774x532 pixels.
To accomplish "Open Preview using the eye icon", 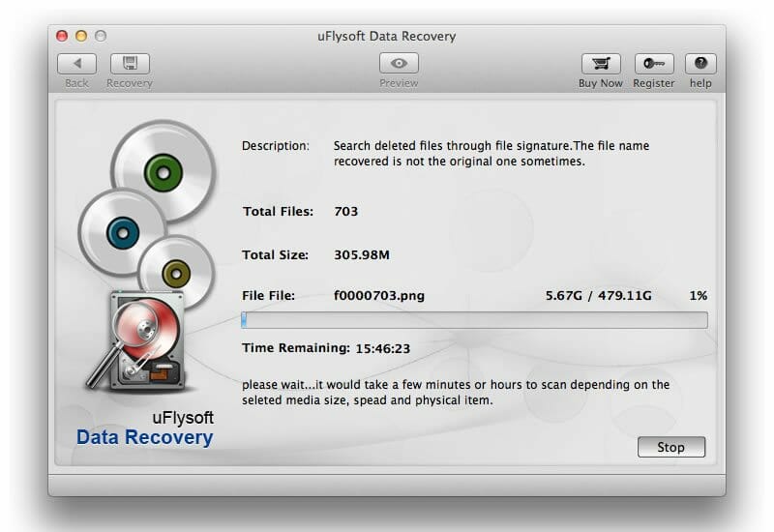I will click(x=399, y=64).
